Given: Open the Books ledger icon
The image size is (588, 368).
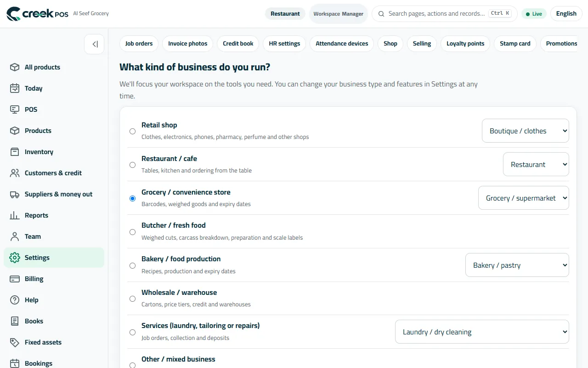Looking at the screenshot, I should 15,321.
